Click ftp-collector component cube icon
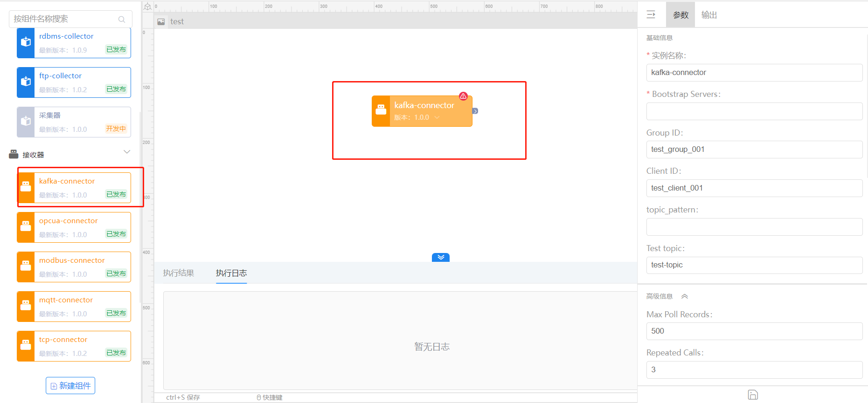This screenshot has height=403, width=868. pos(26,82)
